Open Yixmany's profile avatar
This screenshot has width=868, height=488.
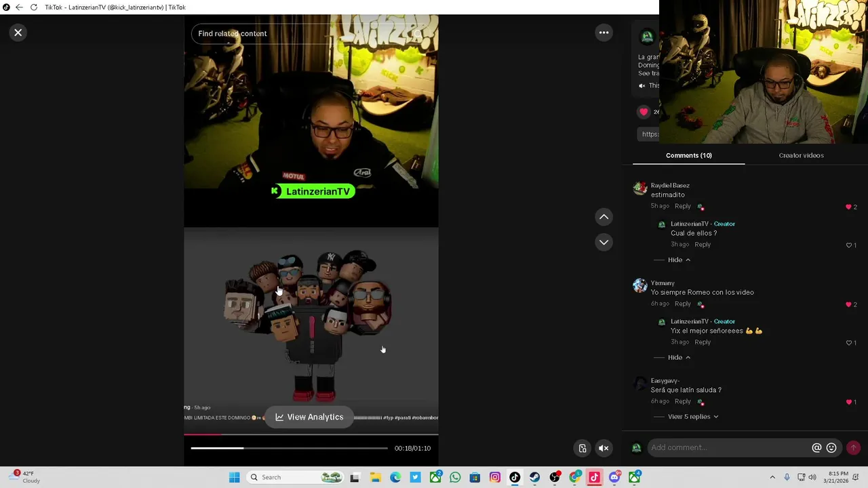[640, 286]
